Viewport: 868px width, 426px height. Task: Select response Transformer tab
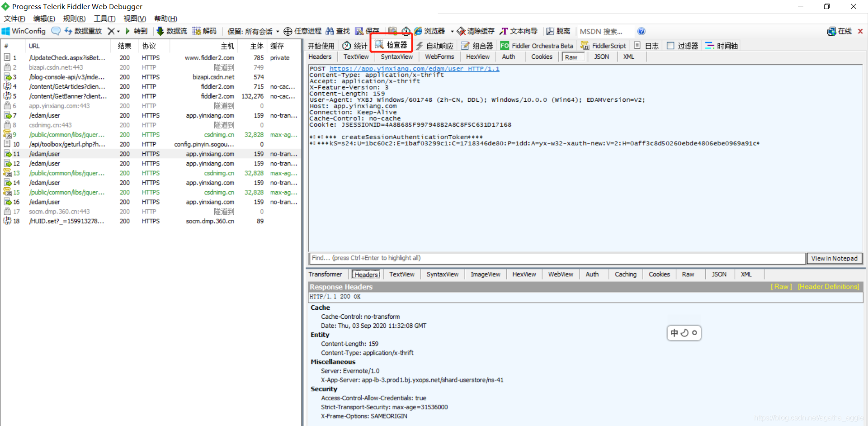click(x=325, y=274)
